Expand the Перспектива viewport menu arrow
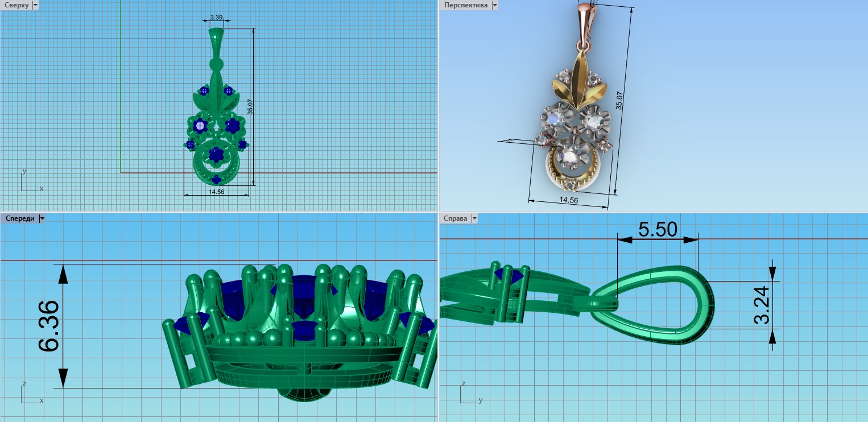Viewport: 868px width, 422px height. coord(494,5)
